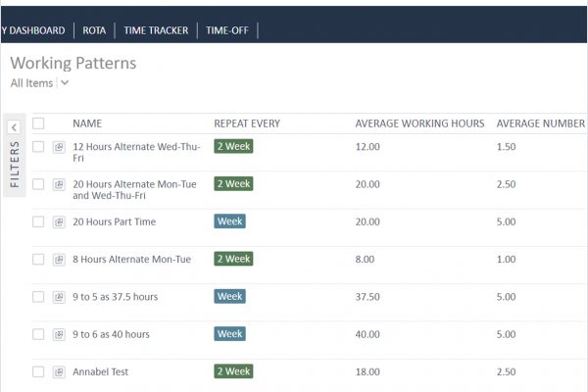
Task: Open record icon for 12 Hours Alternate Wed-Thu-Fri
Action: (x=59, y=147)
